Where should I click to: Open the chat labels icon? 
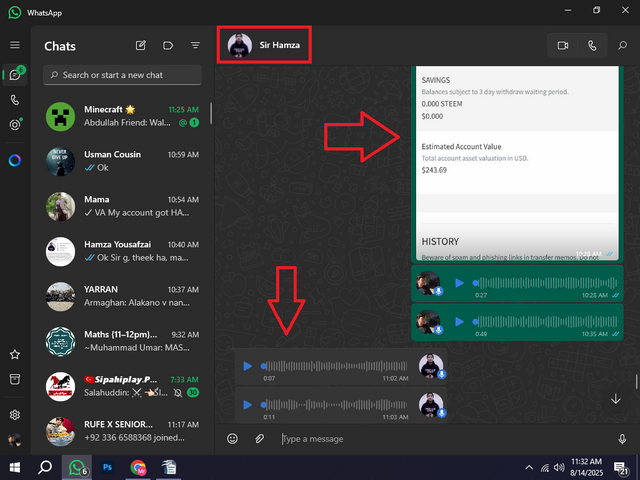168,45
